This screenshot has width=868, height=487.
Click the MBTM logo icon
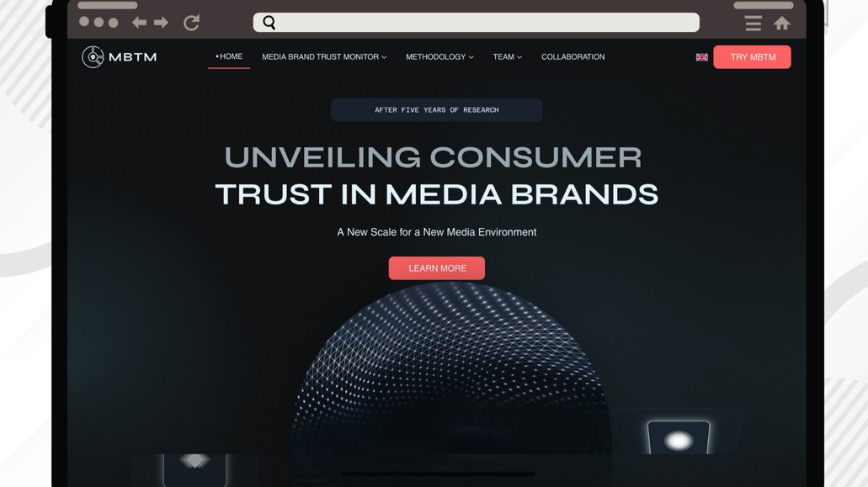tap(93, 57)
